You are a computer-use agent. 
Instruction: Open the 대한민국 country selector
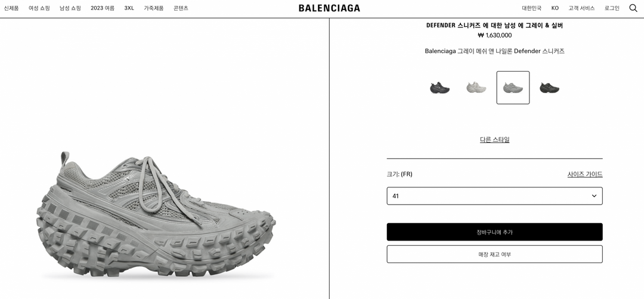(x=531, y=8)
